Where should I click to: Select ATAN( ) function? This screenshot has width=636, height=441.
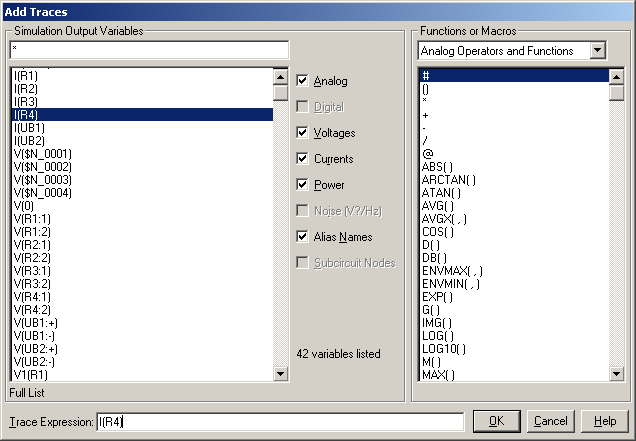pos(514,193)
